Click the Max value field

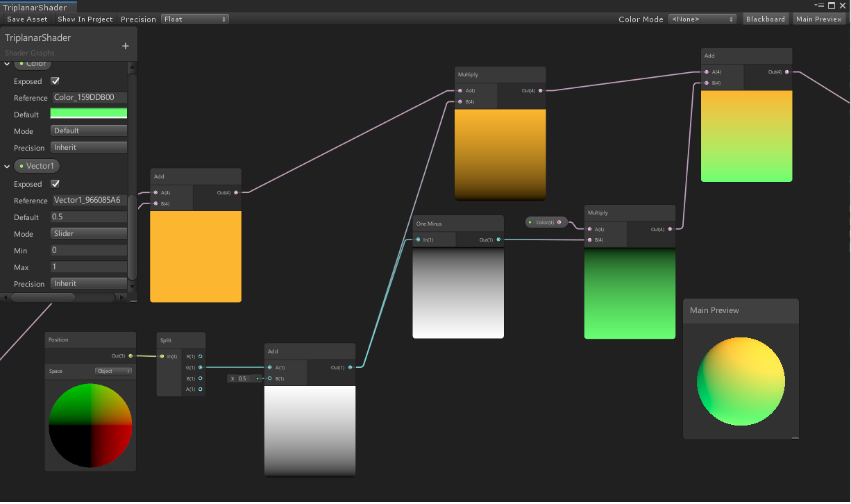90,267
